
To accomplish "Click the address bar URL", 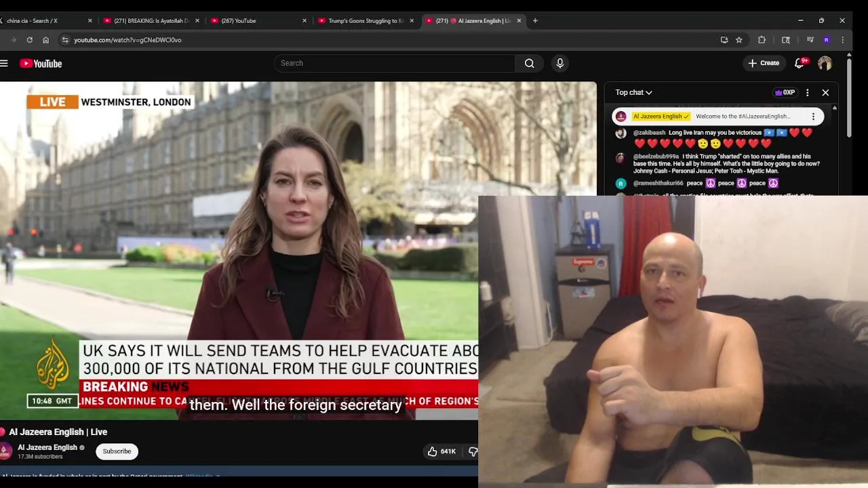I will pos(127,40).
